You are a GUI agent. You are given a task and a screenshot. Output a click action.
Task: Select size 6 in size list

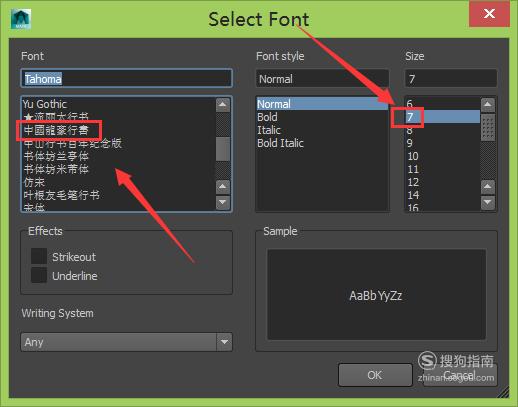442,104
